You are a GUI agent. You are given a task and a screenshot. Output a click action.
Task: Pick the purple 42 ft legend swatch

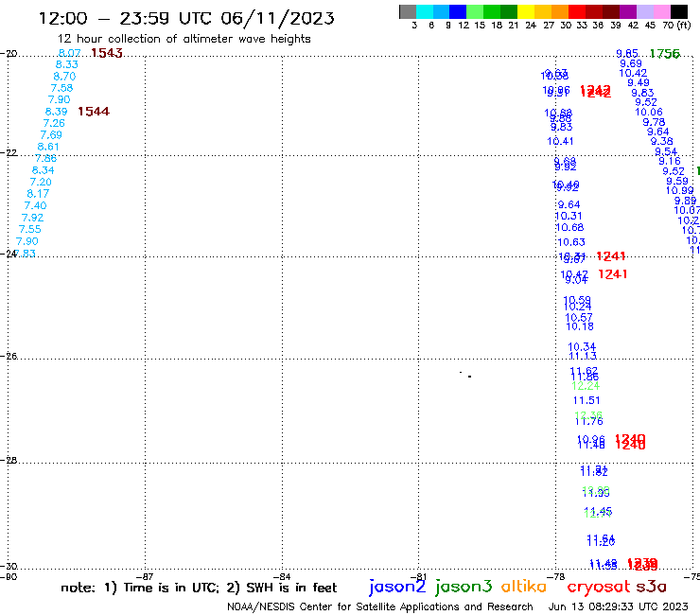[x=628, y=11]
